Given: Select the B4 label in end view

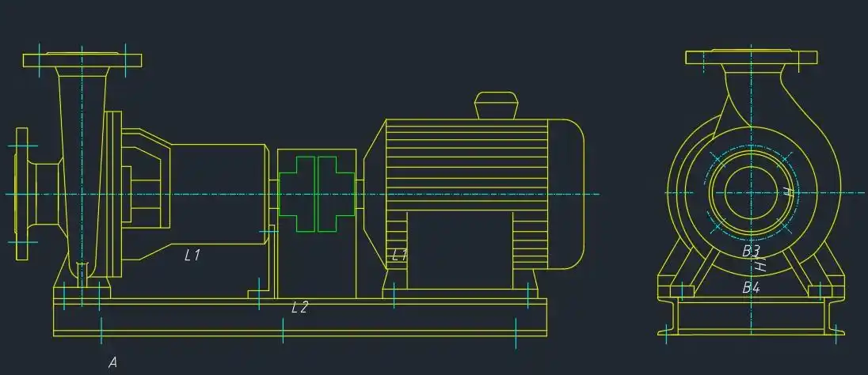Looking at the screenshot, I should [x=751, y=288].
